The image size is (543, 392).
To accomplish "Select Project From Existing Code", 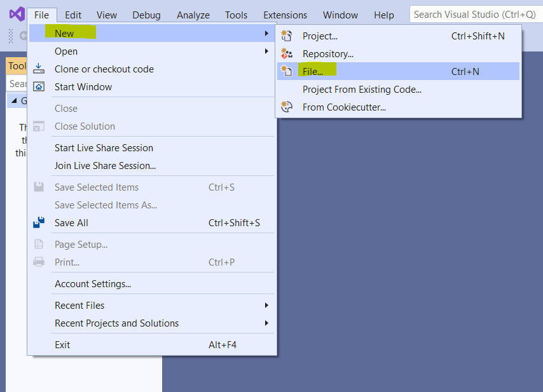I will pyautogui.click(x=362, y=90).
